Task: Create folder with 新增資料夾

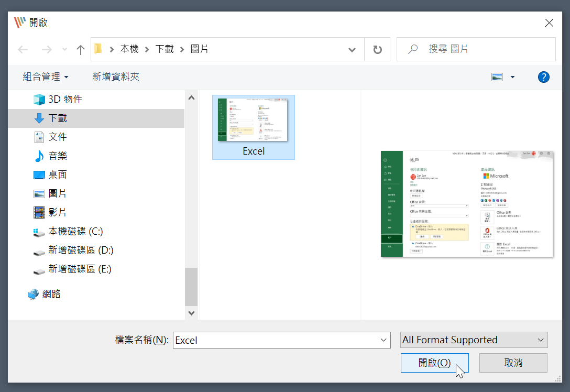Action: 116,77
